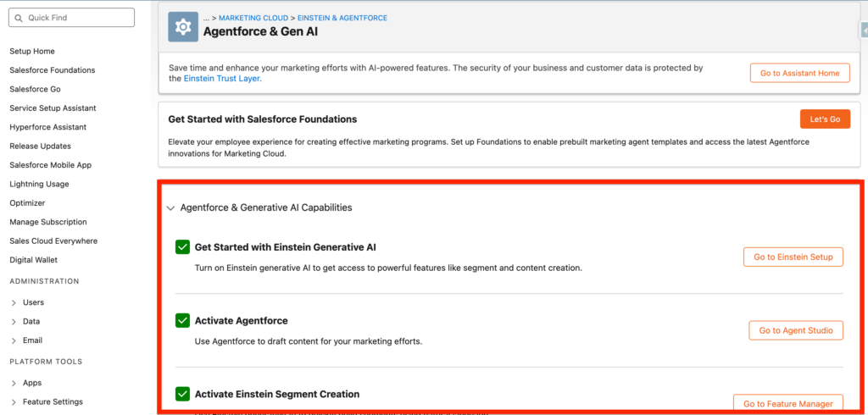Toggle the Activate Agentforce checkbox
The image size is (868, 415).
(x=182, y=321)
